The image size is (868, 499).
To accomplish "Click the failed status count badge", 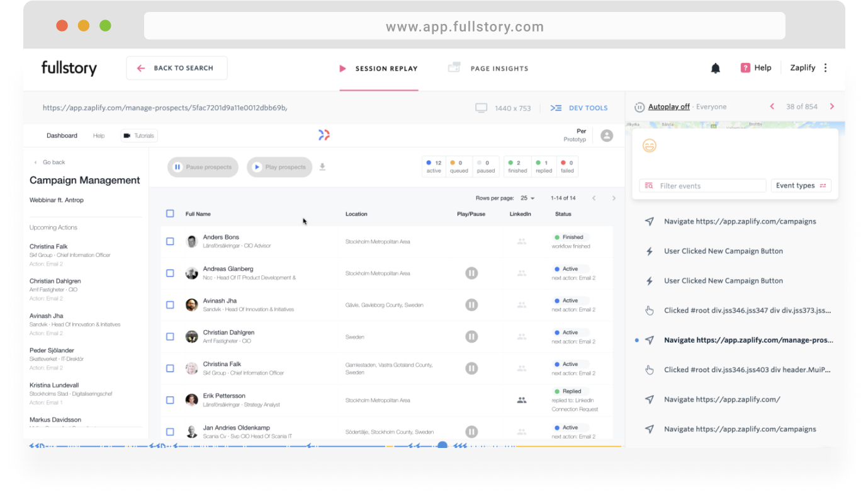I will pyautogui.click(x=567, y=166).
